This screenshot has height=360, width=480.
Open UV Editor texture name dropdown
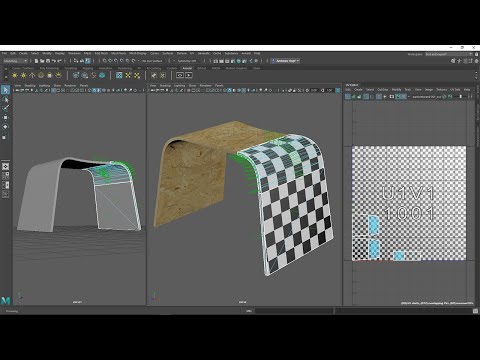(x=427, y=97)
